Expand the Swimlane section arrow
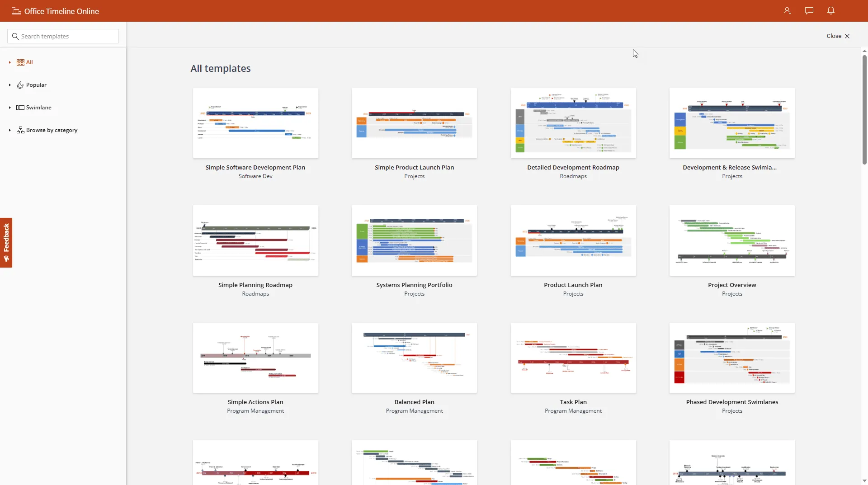868x485 pixels. tap(9, 108)
